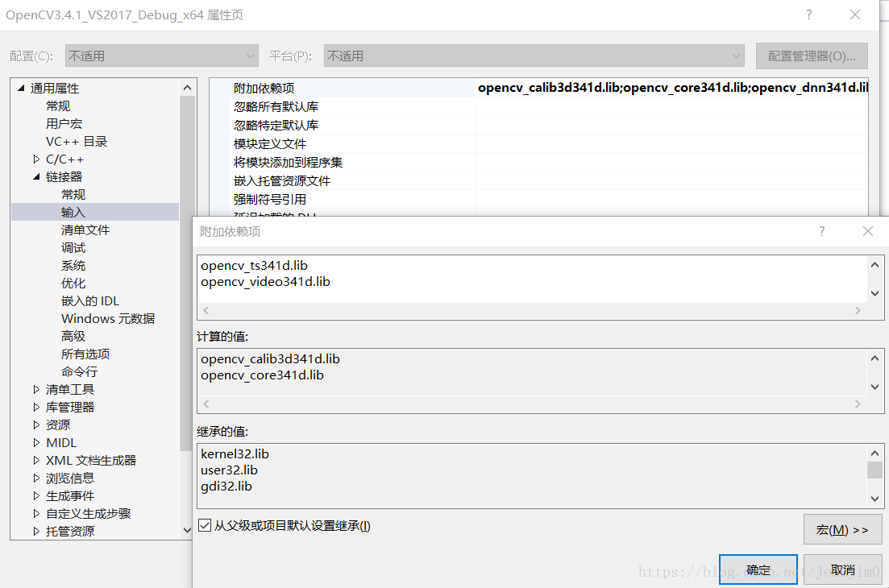
Task: Expand the MIDL tree node
Action: [36, 442]
